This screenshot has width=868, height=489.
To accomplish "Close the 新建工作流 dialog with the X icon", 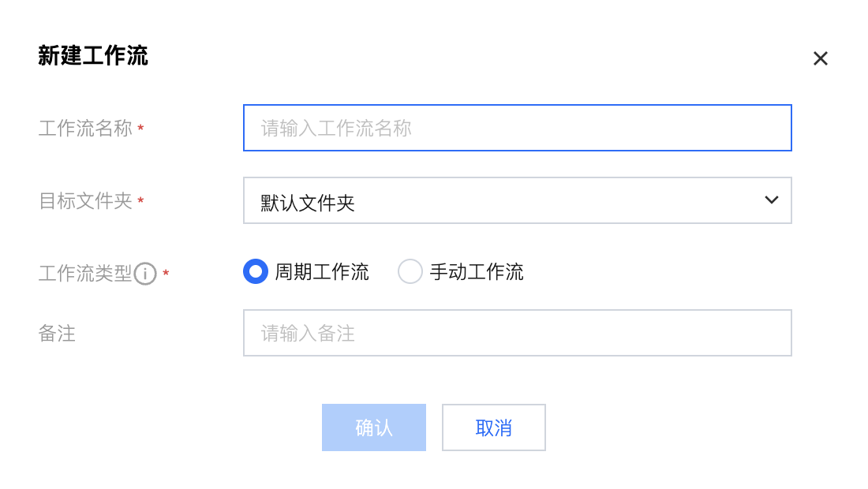I will 821,58.
